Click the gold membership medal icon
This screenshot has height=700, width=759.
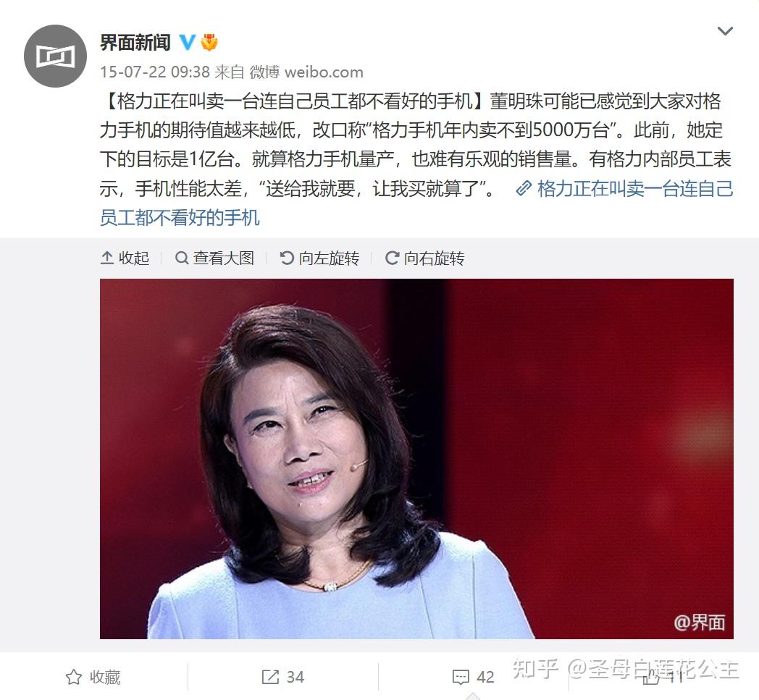pos(209,43)
